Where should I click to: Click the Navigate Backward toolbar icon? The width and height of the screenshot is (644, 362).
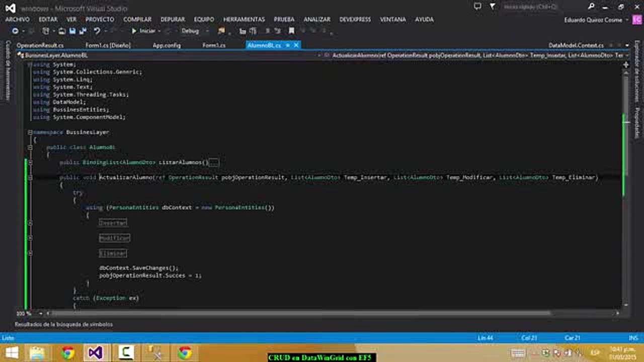[x=15, y=31]
